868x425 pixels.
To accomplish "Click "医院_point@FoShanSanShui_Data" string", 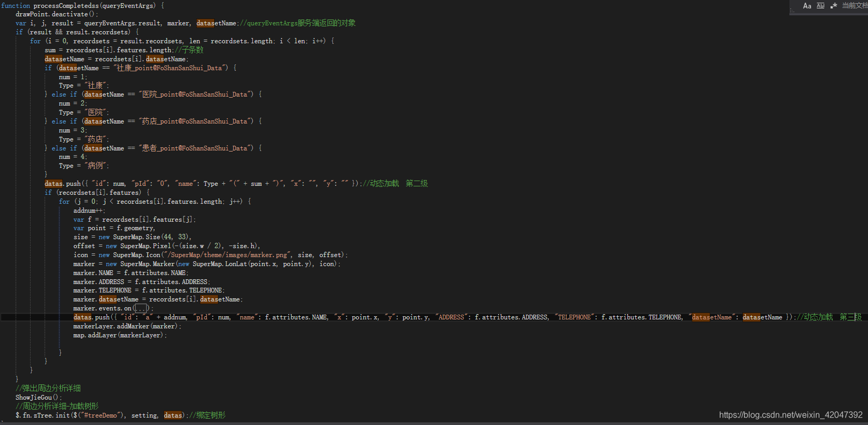I will 196,95.
